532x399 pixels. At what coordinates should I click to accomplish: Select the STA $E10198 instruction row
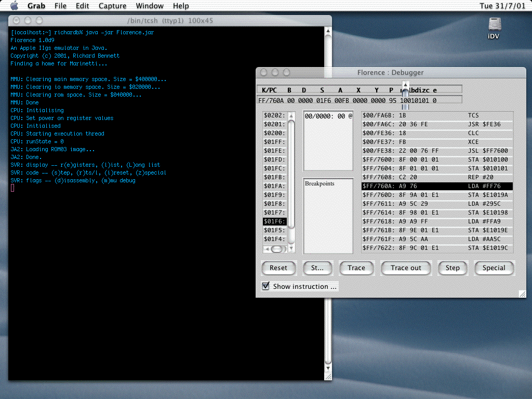click(x=437, y=212)
